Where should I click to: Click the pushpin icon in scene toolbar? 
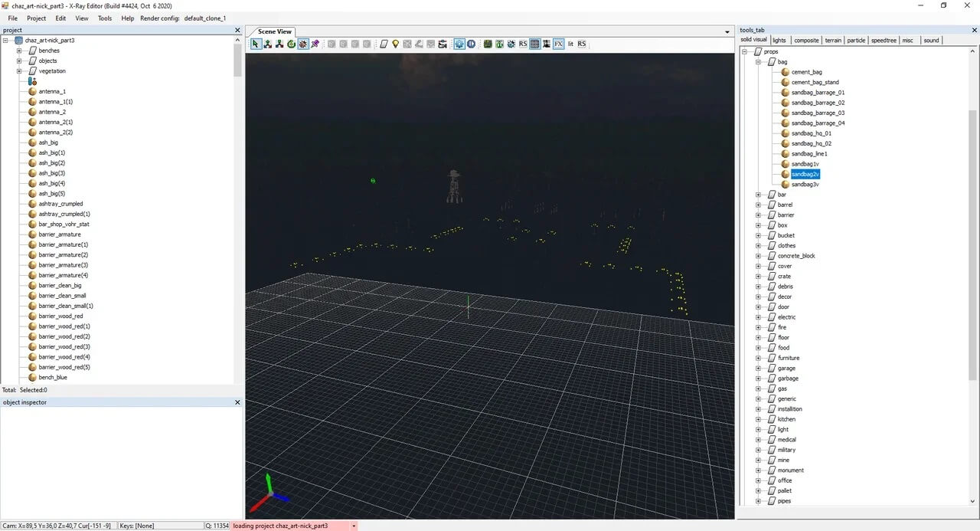click(315, 44)
